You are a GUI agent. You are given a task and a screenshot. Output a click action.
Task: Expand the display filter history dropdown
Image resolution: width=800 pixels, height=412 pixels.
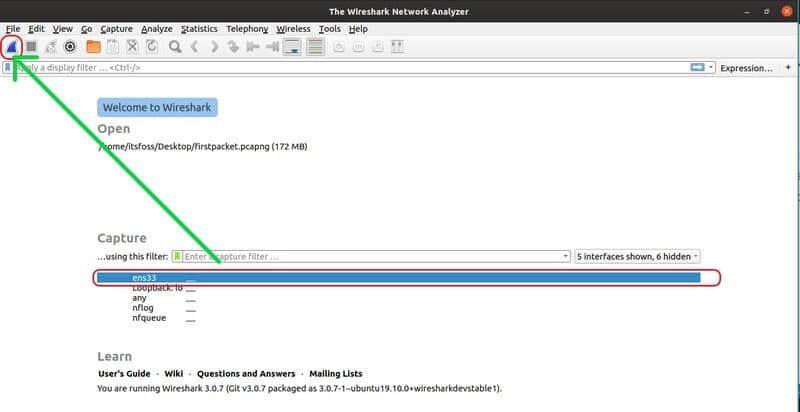[x=711, y=67]
